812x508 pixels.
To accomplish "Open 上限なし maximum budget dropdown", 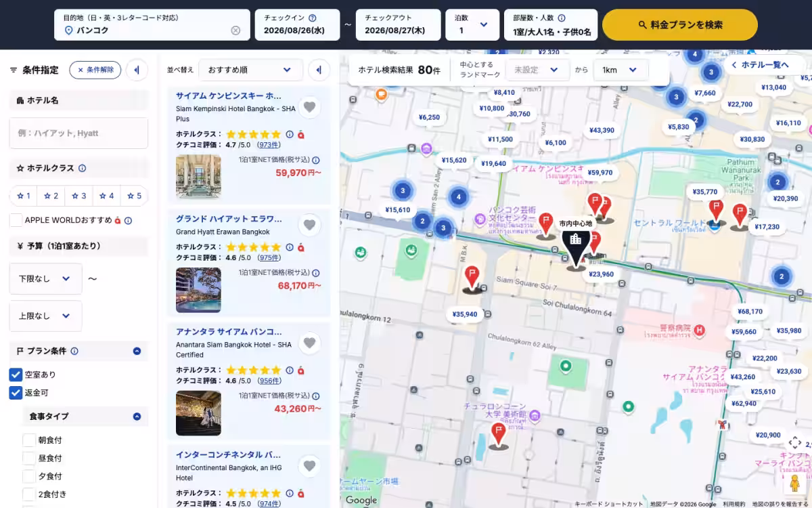I will [x=45, y=316].
